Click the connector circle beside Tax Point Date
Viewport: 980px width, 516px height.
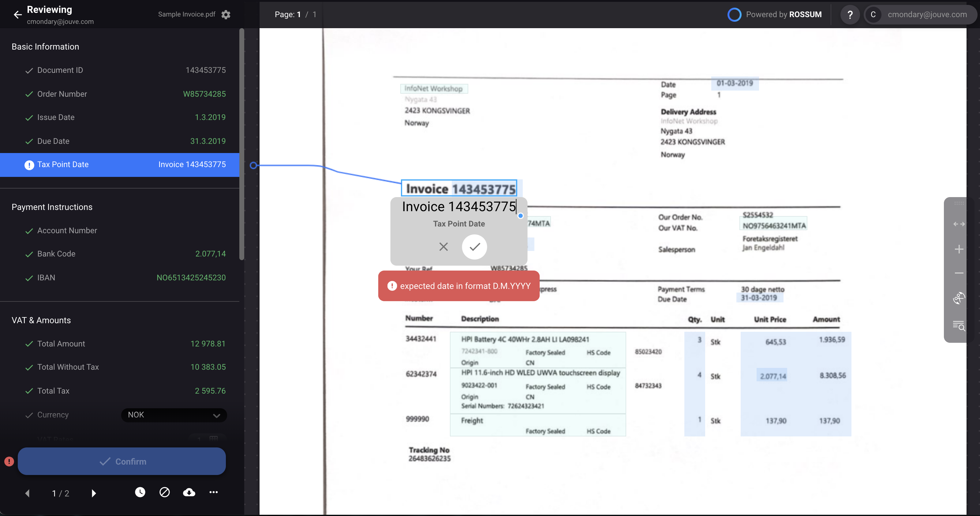(x=253, y=165)
